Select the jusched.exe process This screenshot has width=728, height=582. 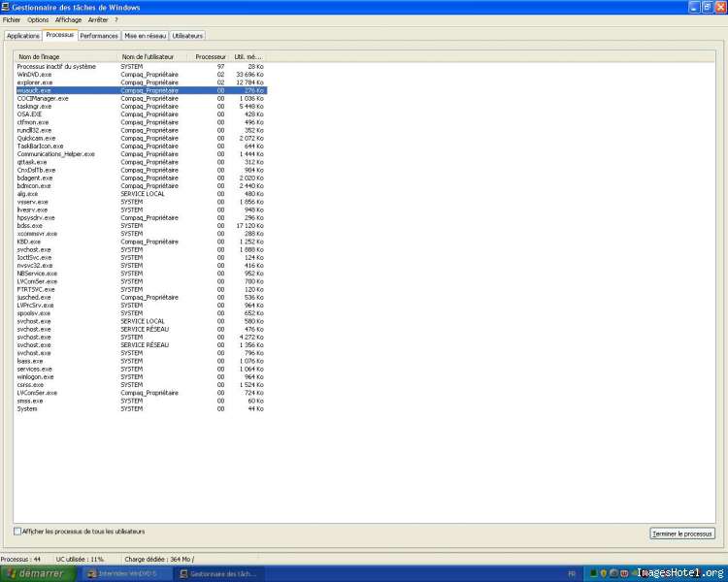pos(141,298)
